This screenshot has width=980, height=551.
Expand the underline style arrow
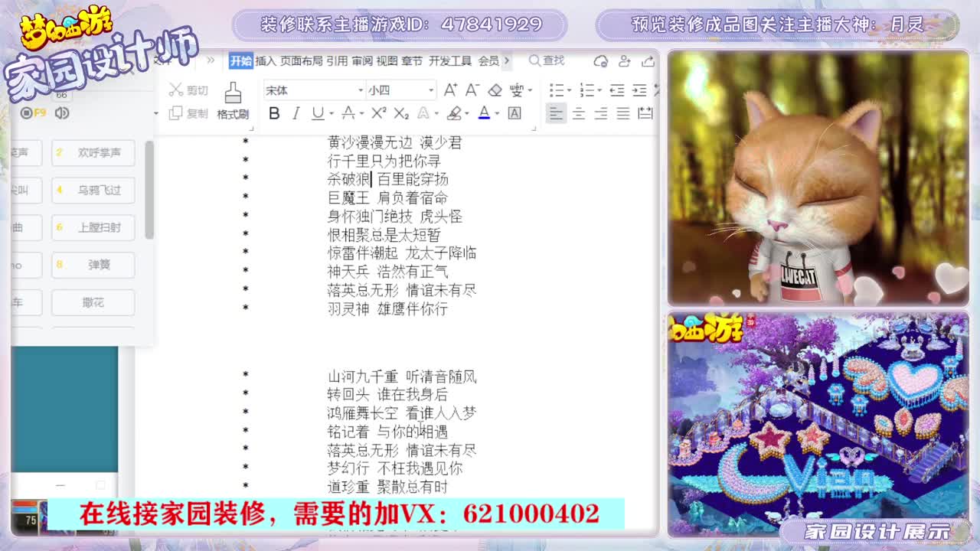[x=331, y=114]
